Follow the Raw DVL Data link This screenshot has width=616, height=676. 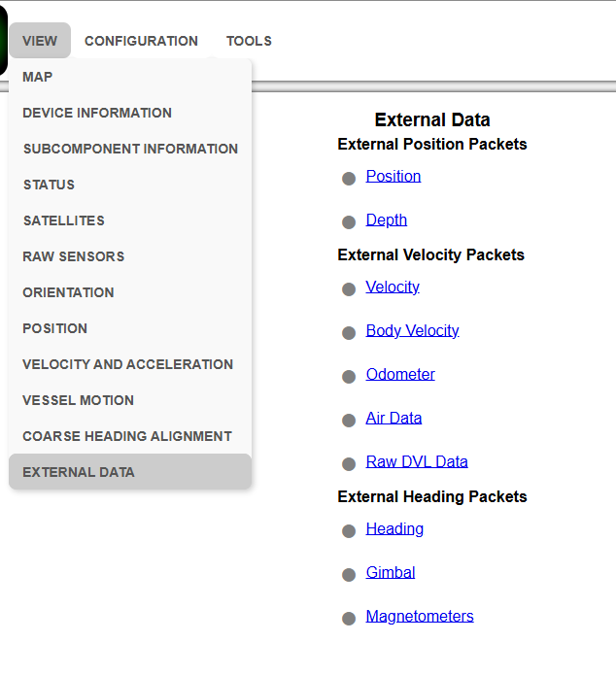pos(417,461)
